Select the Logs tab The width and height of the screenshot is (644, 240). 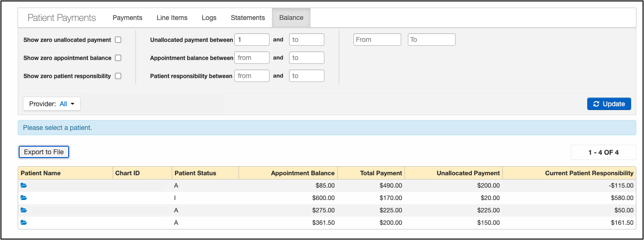(209, 18)
